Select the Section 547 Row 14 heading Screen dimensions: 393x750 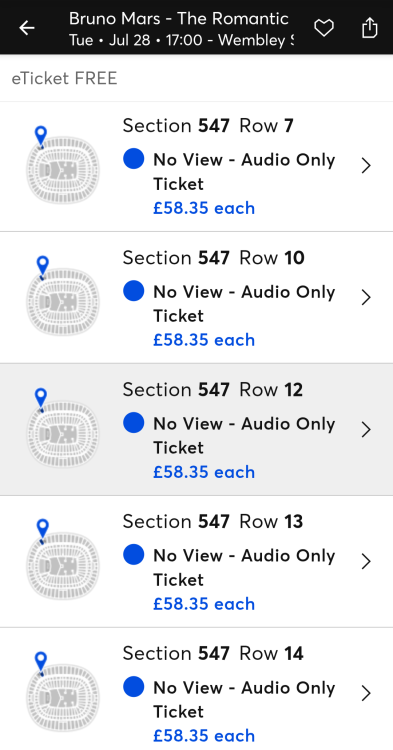click(x=213, y=653)
